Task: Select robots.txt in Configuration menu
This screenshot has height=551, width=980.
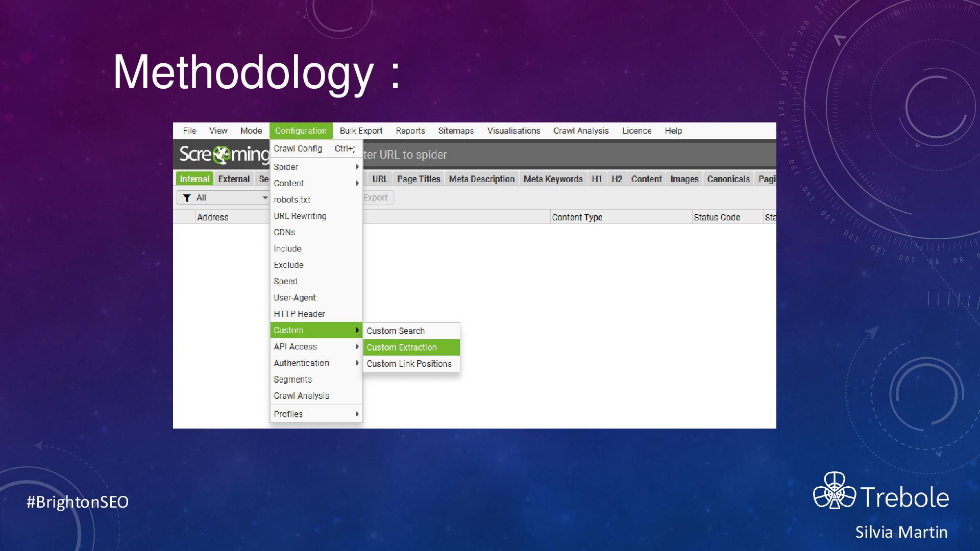Action: coord(292,199)
